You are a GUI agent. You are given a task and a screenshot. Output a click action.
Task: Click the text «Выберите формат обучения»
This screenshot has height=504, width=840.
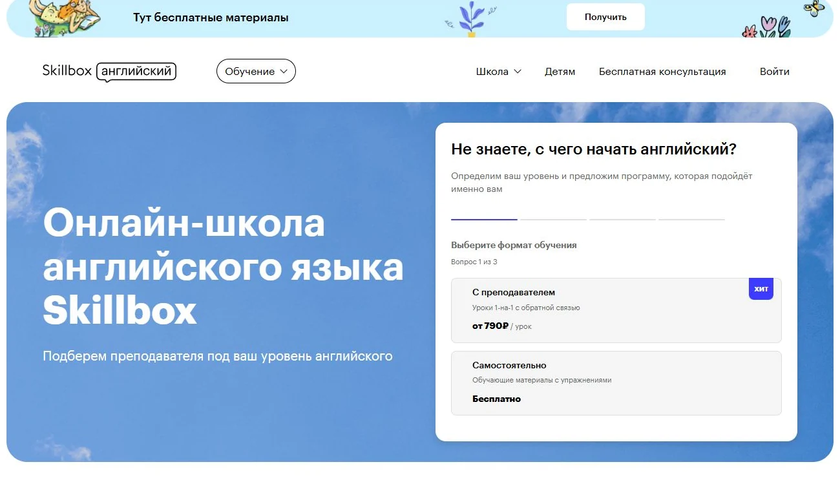click(x=514, y=245)
